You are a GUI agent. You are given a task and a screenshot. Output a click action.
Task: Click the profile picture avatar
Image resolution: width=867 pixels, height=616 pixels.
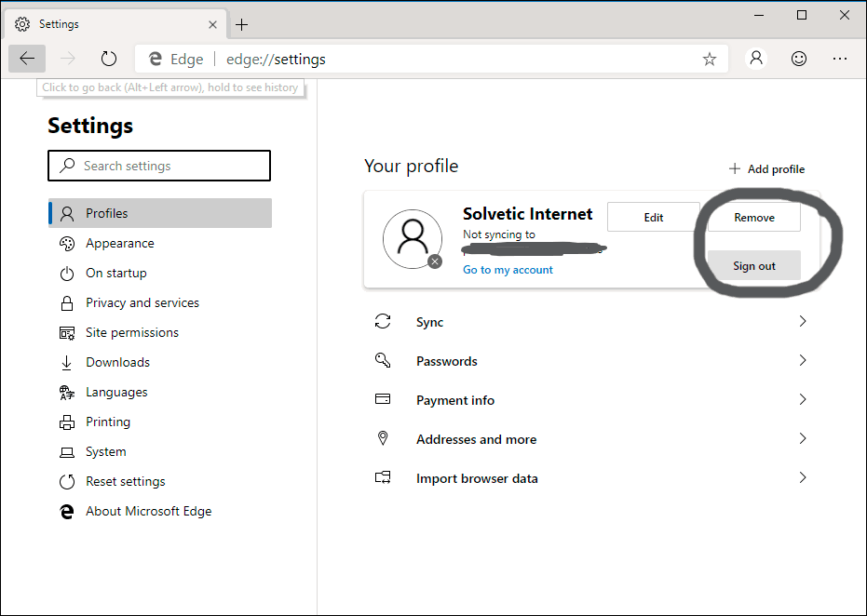(412, 239)
